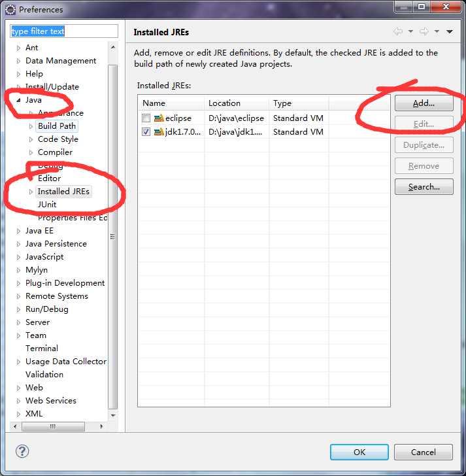Confirm with the OK button
Image resolution: width=466 pixels, height=476 pixels.
359,452
